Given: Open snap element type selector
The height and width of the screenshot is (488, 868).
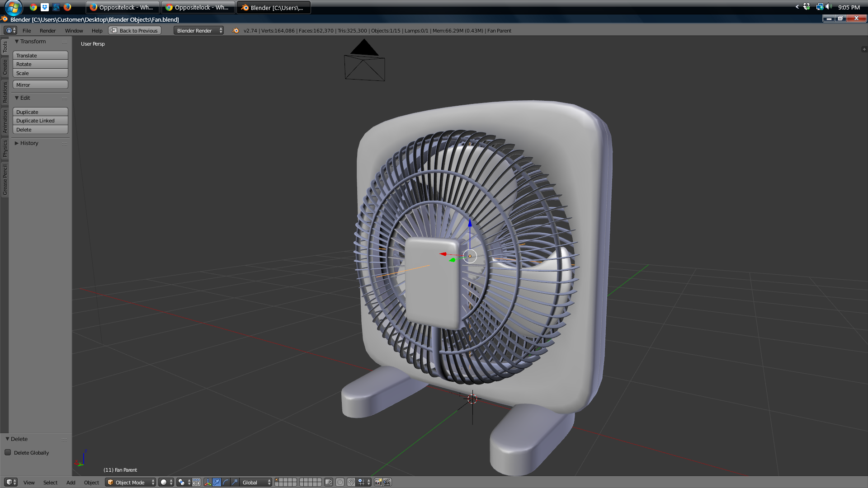Looking at the screenshot, I should click(364, 482).
